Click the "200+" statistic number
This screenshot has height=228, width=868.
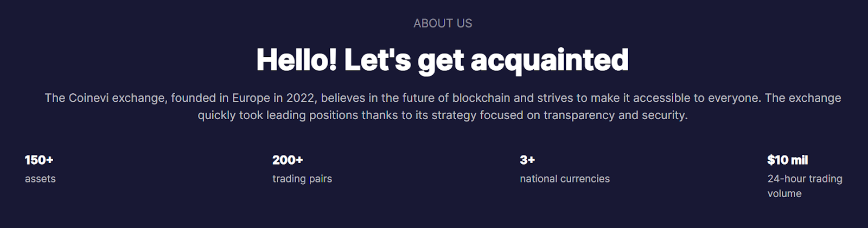pos(288,160)
